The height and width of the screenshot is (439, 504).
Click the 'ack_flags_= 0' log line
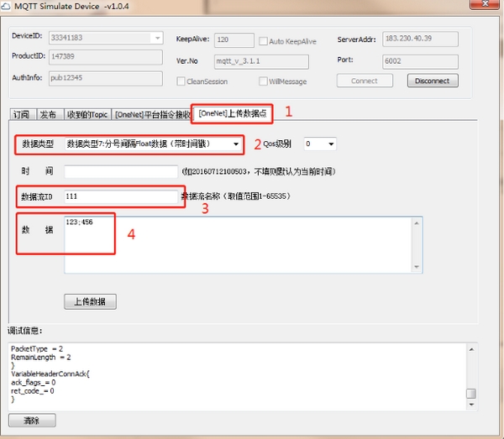[33, 383]
